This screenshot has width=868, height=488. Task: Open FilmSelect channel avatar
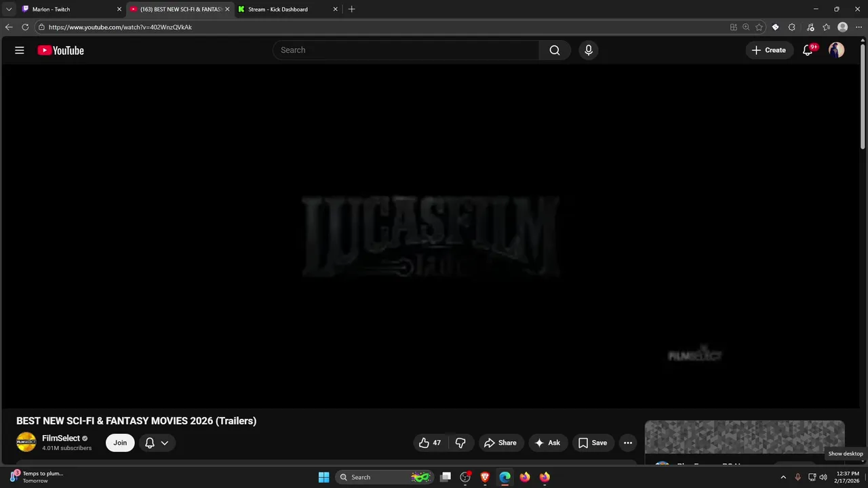pyautogui.click(x=26, y=443)
